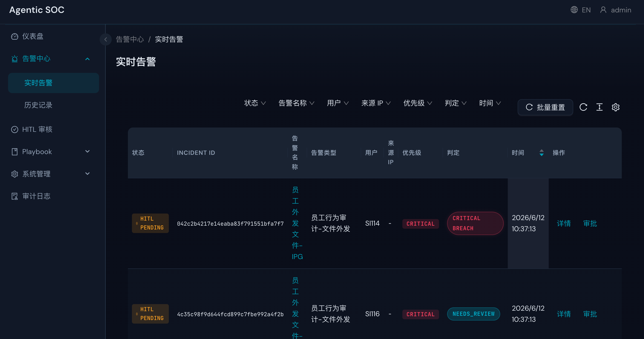Click the Agentic SOC logo title
The image size is (644, 339).
coord(37,10)
